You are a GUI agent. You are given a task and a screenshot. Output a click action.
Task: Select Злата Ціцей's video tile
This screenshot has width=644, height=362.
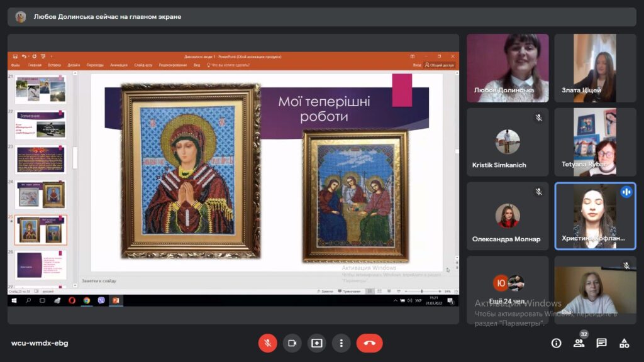(x=595, y=68)
